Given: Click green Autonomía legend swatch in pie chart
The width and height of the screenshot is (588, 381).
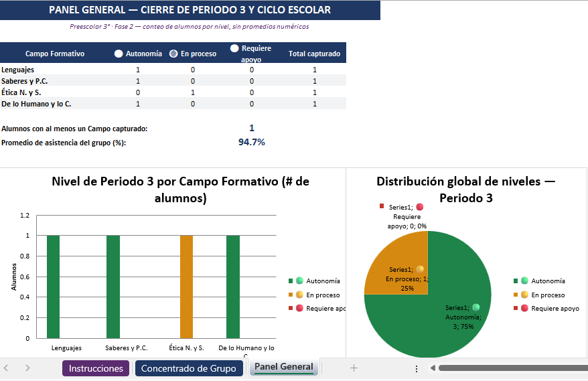Looking at the screenshot, I should coord(516,281).
